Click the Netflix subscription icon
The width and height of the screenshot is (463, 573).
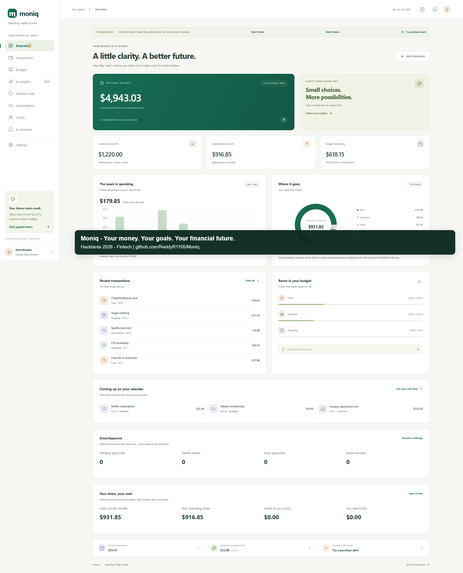104,409
